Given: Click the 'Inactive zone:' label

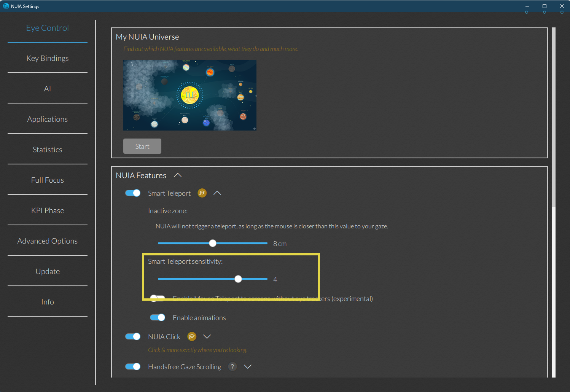Looking at the screenshot, I should [168, 211].
